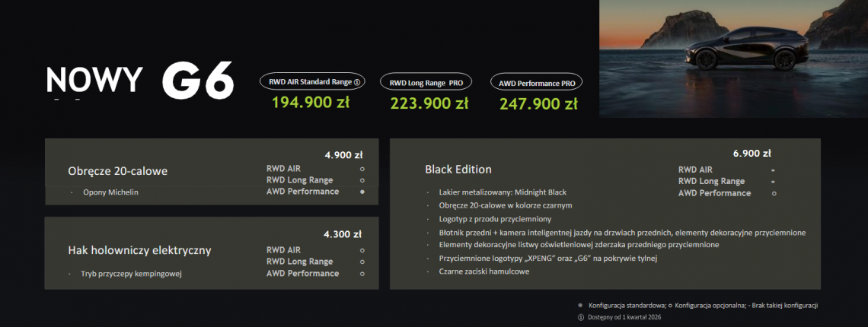Click the RWD Long Range dash in Black Edition
868x327 pixels.
[x=773, y=182]
